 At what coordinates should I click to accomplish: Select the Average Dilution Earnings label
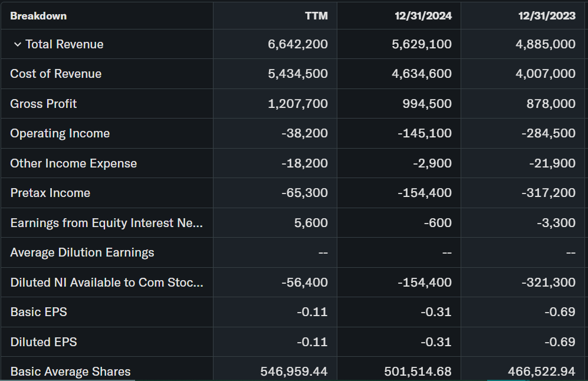pyautogui.click(x=82, y=252)
